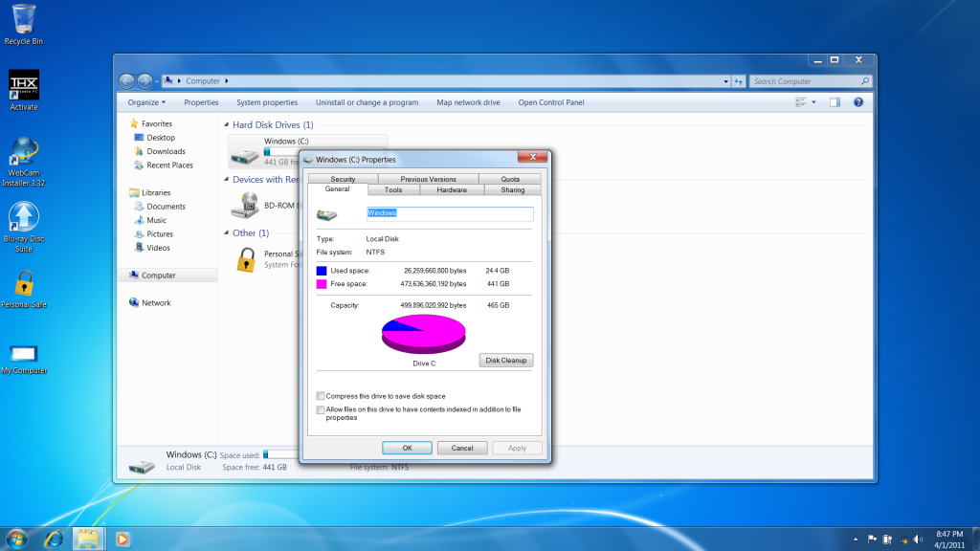Open the address bar history dropdown arrow
This screenshot has width=980, height=551.
725,81
